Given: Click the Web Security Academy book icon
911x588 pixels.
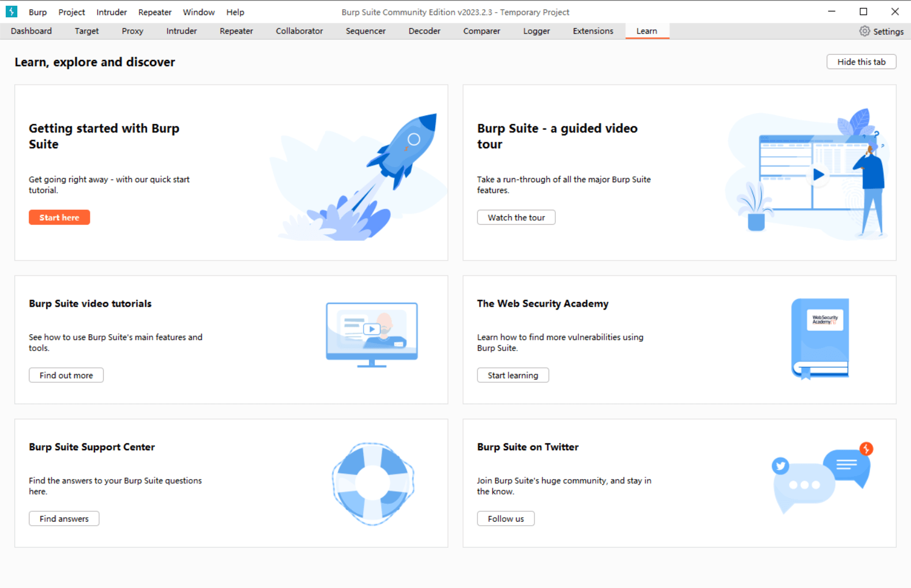Looking at the screenshot, I should pos(820,338).
